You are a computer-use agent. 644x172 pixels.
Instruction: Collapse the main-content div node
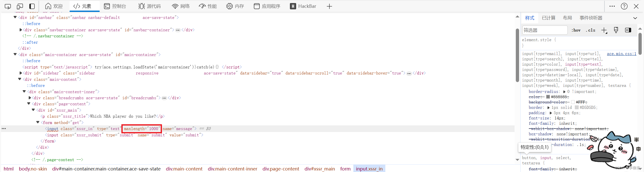pos(20,79)
